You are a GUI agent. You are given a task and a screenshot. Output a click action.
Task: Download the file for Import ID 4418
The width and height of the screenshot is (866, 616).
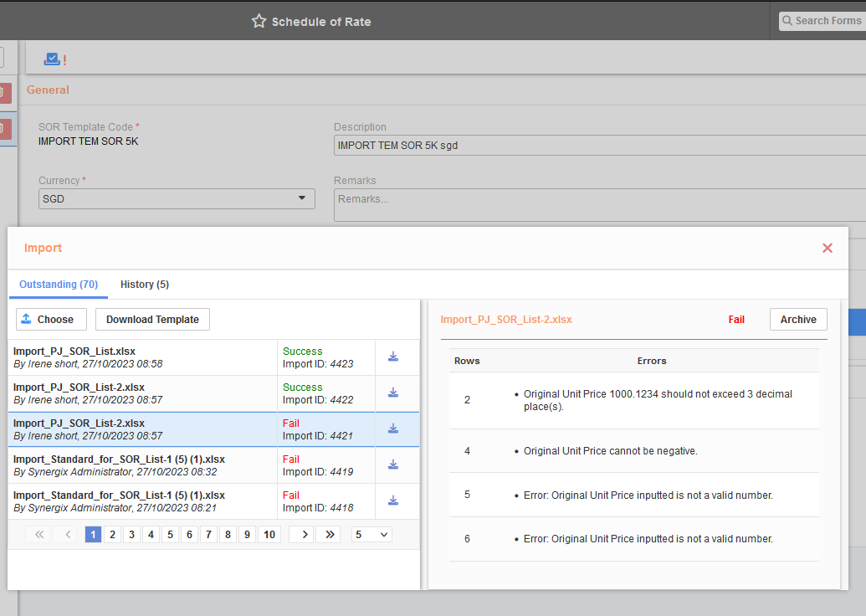392,501
